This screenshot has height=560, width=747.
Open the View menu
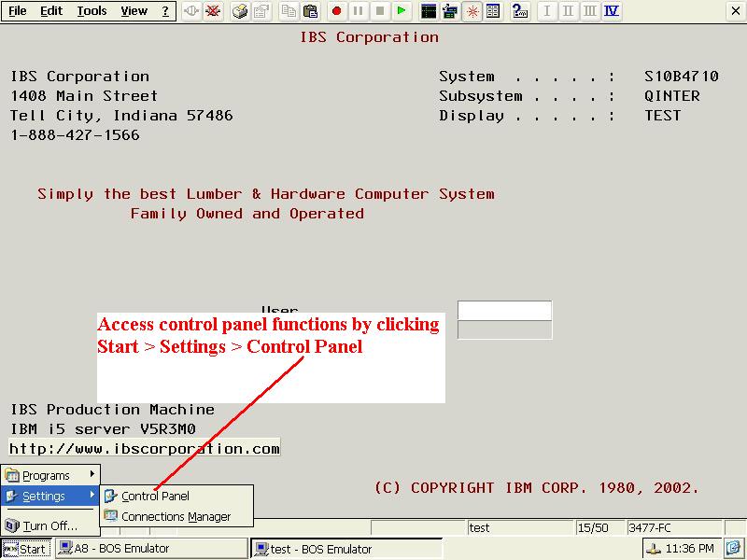[x=134, y=11]
